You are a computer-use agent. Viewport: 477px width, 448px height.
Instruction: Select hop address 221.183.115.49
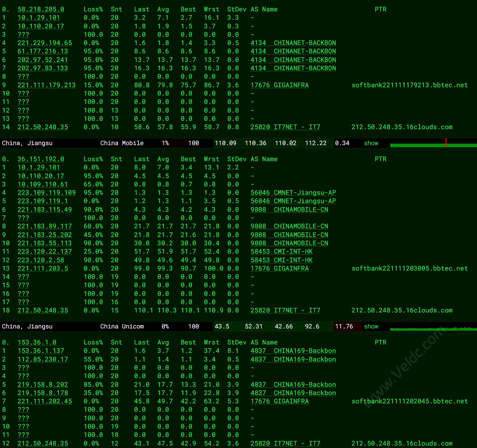[x=45, y=210]
